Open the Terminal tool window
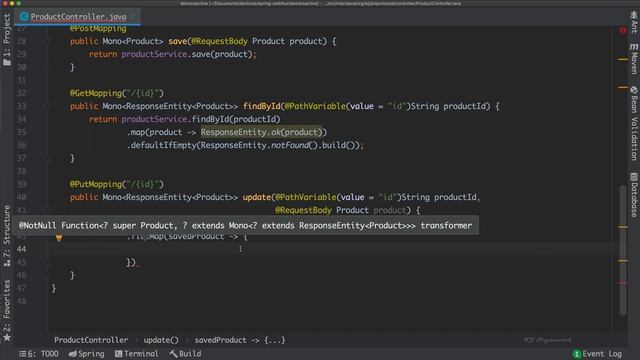Viewport: 640px width, 360px height. pyautogui.click(x=137, y=353)
